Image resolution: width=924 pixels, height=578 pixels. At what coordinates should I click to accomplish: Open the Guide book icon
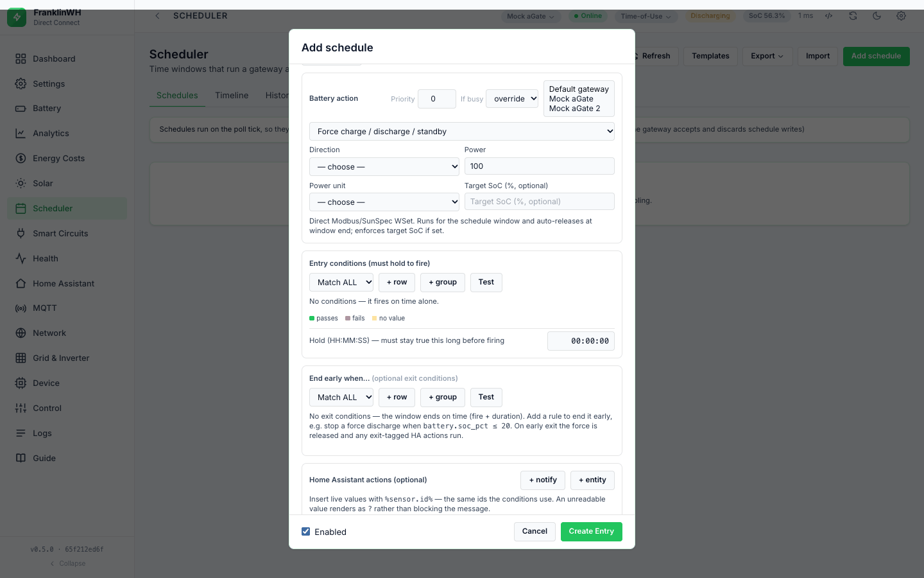coord(21,459)
